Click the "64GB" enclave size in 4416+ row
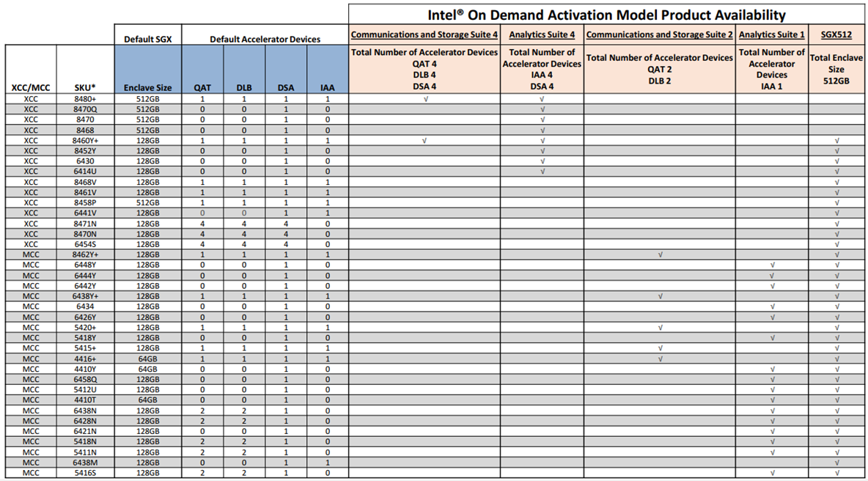Viewport: 868px width, 481px height. tap(148, 359)
